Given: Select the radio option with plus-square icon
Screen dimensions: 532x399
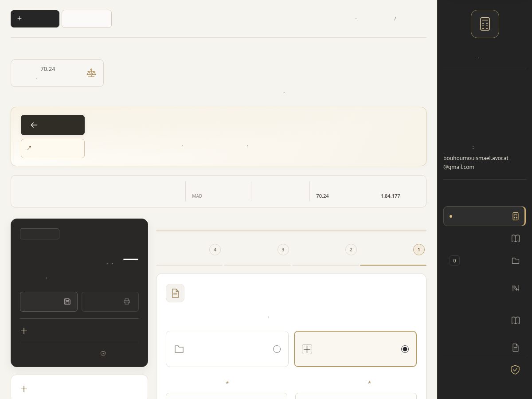Looking at the screenshot, I should pos(355,349).
